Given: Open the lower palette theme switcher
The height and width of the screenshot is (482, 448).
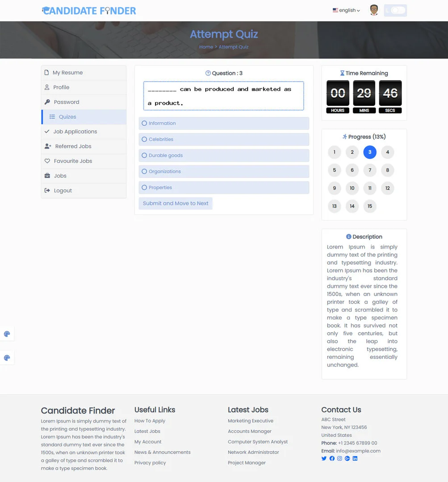Looking at the screenshot, I should click(7, 358).
